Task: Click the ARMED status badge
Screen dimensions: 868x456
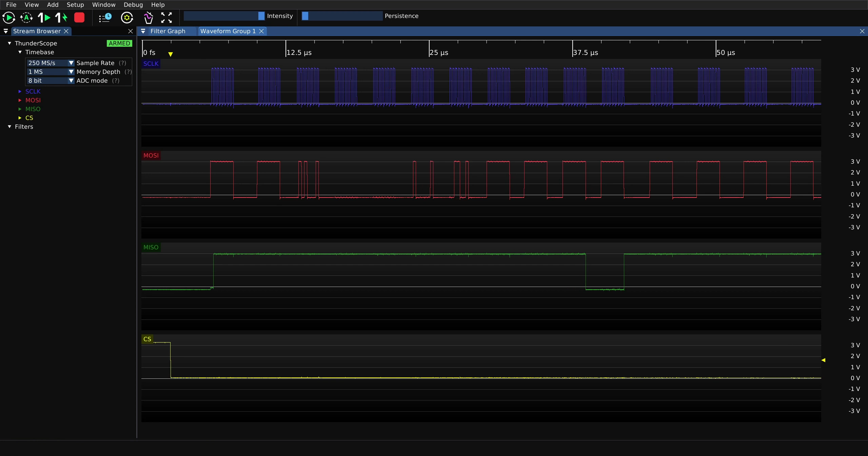Action: click(x=119, y=43)
